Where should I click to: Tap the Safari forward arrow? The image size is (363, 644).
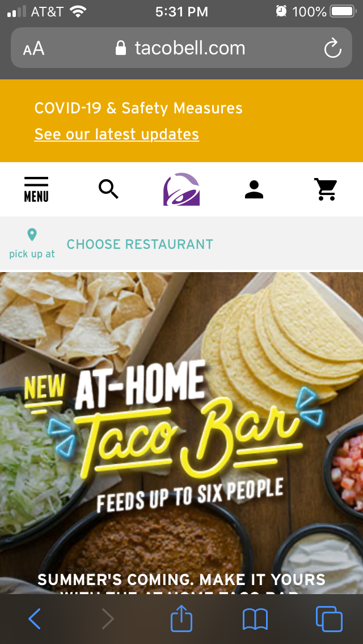(x=107, y=618)
